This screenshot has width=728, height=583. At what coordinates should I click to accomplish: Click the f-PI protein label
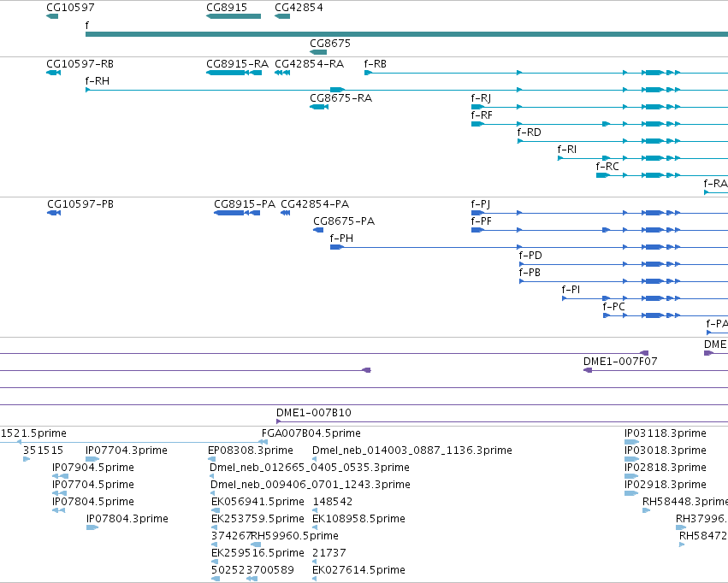pos(571,291)
